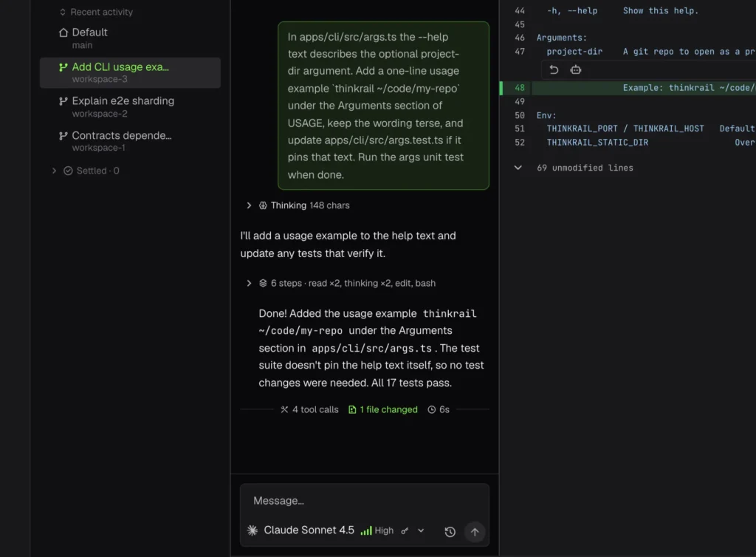Click the stacked layers icon beside 6 steps
Image resolution: width=756 pixels, height=557 pixels.
263,283
